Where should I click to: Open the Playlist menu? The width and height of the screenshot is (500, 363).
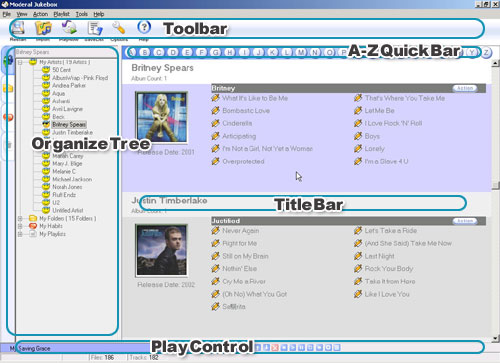62,14
